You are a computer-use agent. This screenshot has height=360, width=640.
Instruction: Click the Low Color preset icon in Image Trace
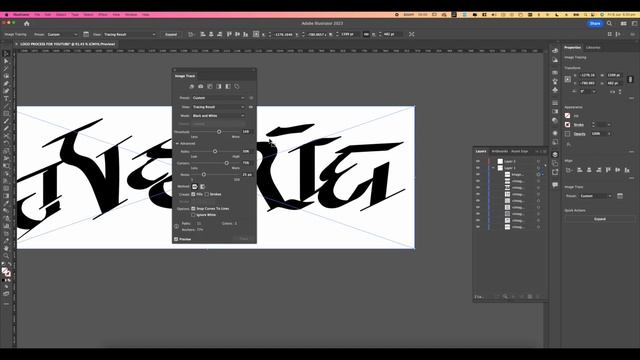[210, 87]
